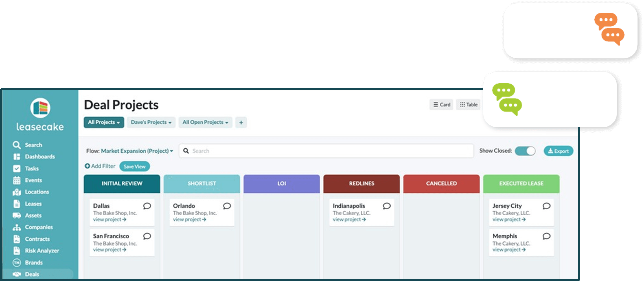Open the Tasks sidebar icon
The height and width of the screenshot is (281, 644).
click(31, 168)
